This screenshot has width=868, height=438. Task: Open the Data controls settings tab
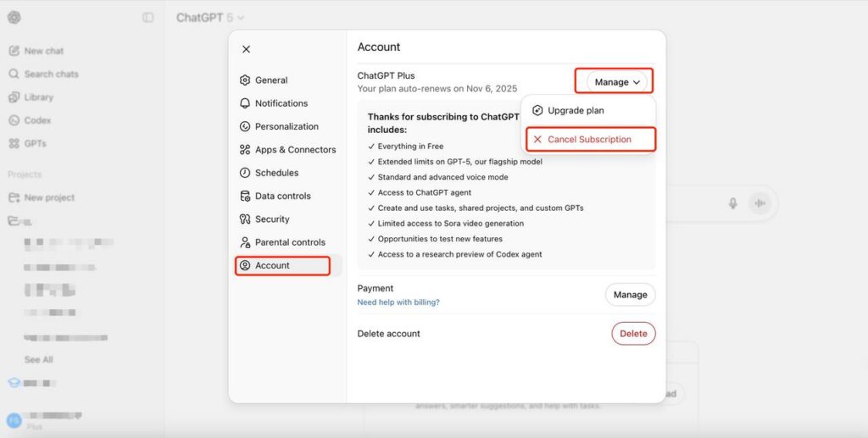283,196
